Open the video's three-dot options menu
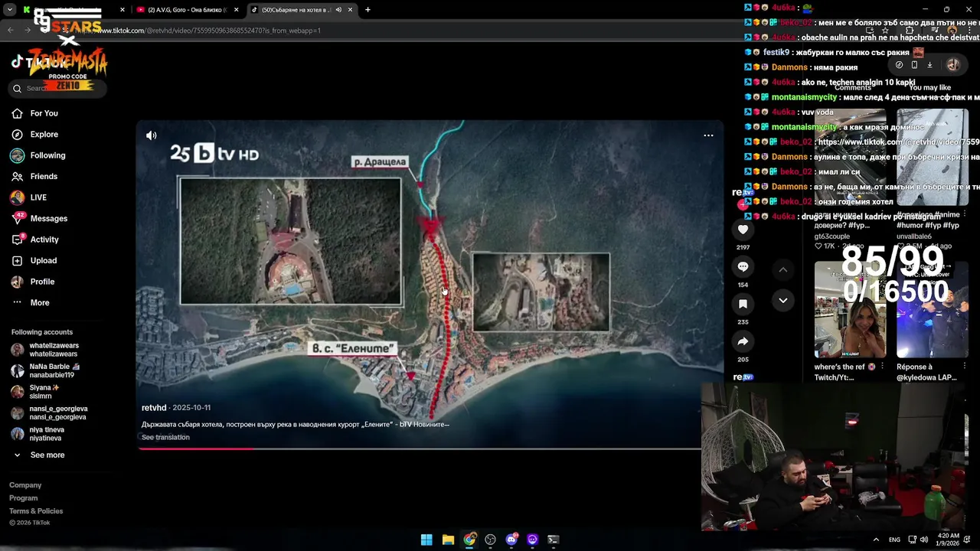The width and height of the screenshot is (980, 551). [708, 135]
